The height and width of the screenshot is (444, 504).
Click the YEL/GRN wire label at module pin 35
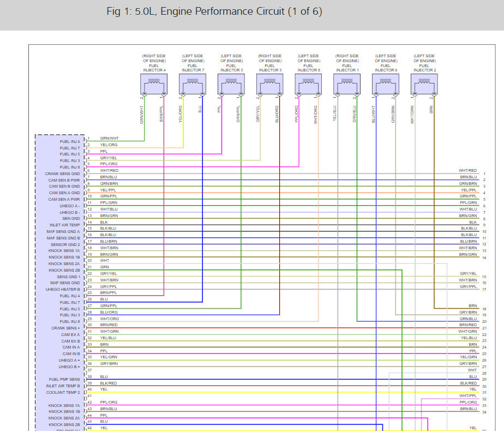[x=109, y=357]
